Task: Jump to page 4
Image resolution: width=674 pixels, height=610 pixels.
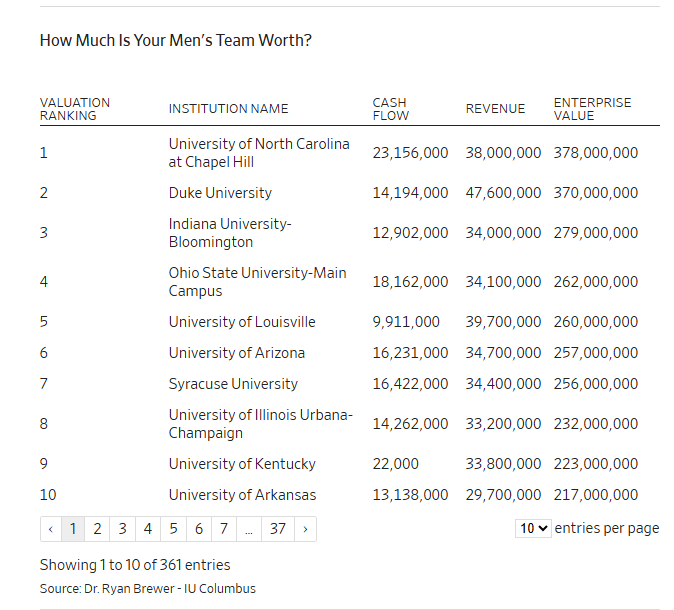Action: 147,529
